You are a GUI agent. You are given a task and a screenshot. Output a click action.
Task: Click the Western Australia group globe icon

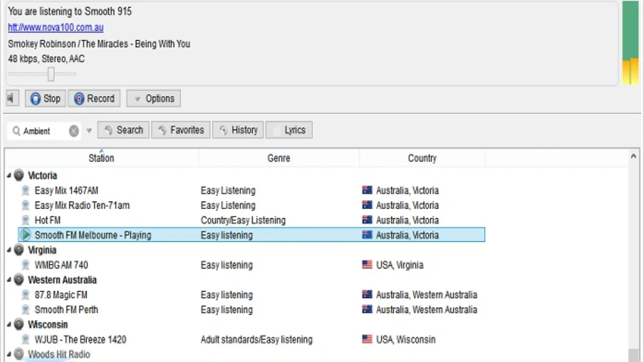pos(19,280)
